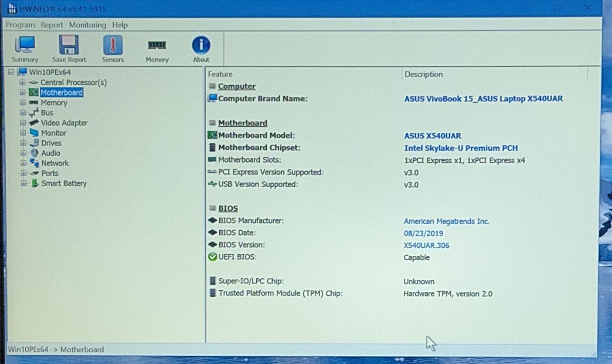Open the Memory module toolbar icon
The height and width of the screenshot is (364, 612).
pos(157,45)
